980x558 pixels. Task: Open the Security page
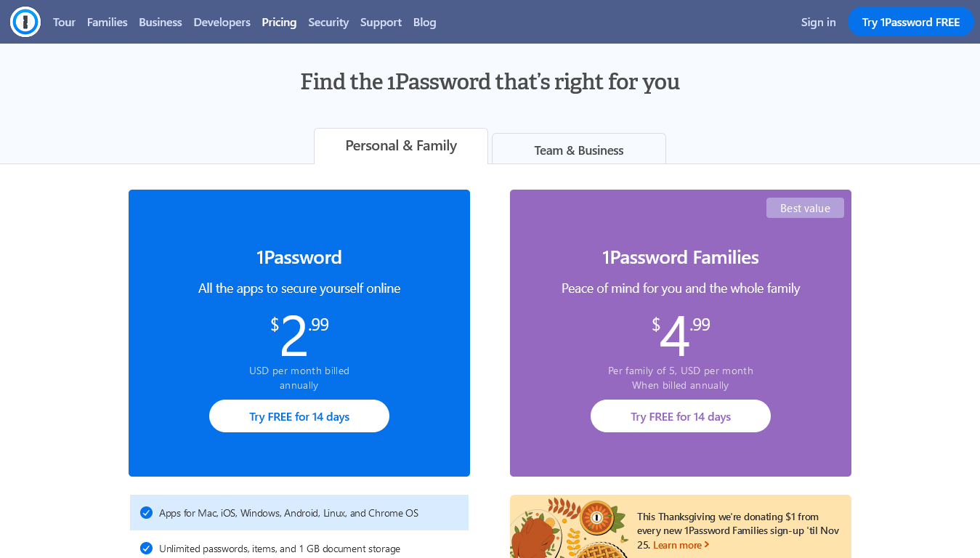tap(328, 22)
